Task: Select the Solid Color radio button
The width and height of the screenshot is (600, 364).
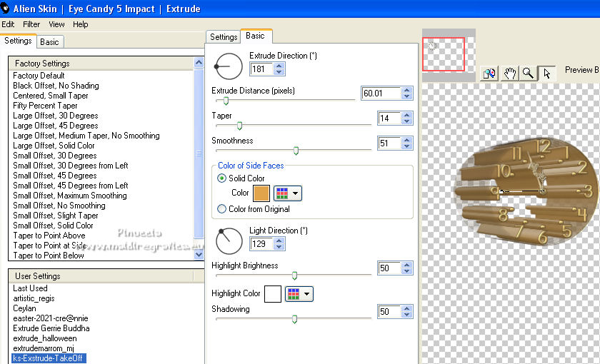Action: click(x=221, y=178)
